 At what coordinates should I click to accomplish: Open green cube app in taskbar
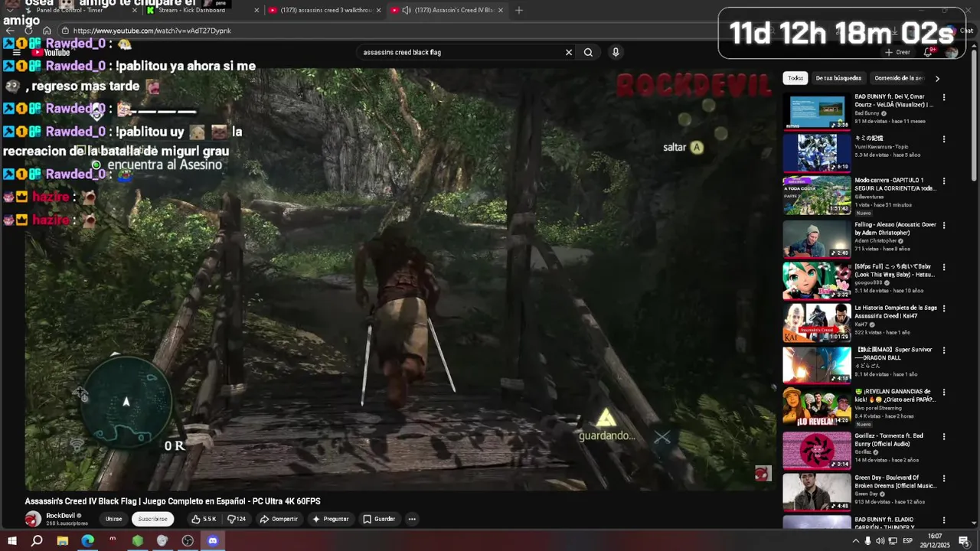(x=137, y=541)
